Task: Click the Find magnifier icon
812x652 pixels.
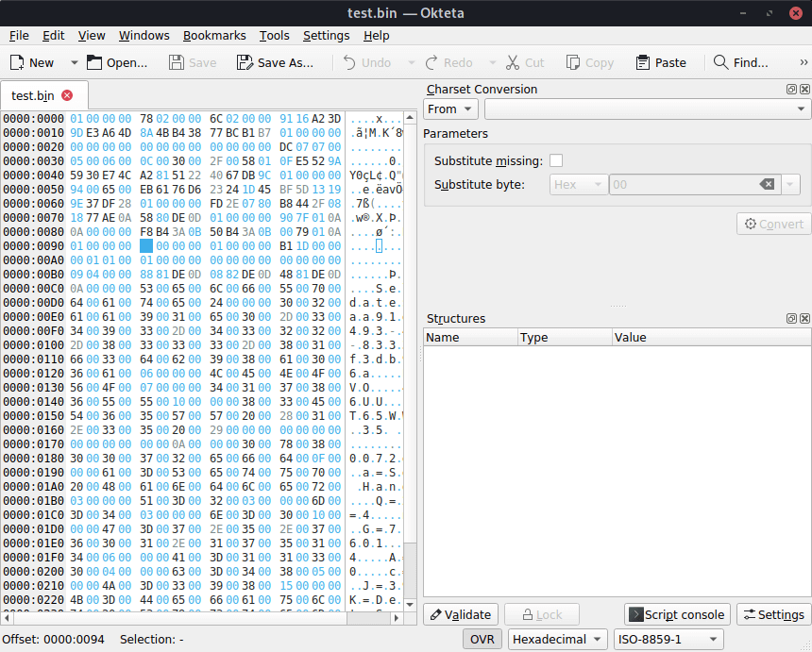Action: click(720, 62)
